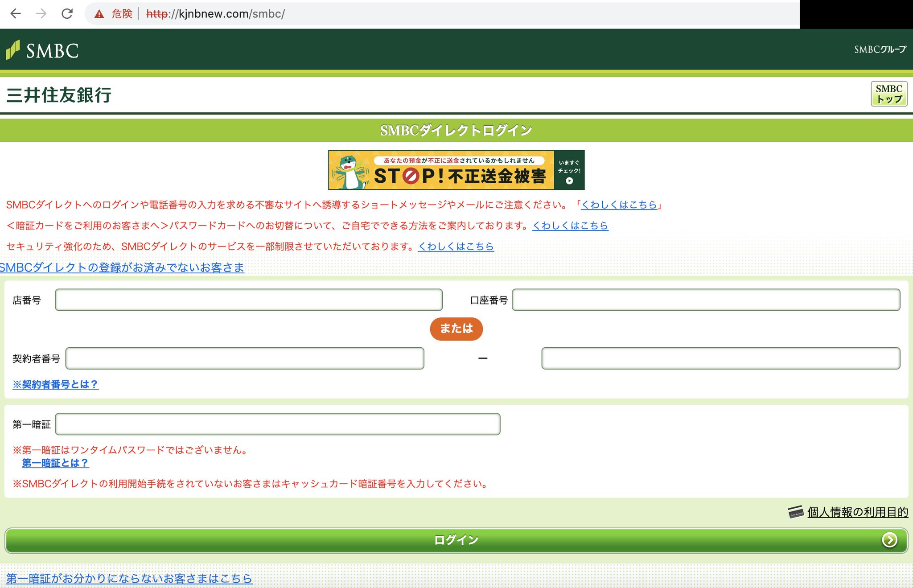913x588 pixels.
Task: Open くわしくはこちら link about suspicious messages
Action: [619, 205]
